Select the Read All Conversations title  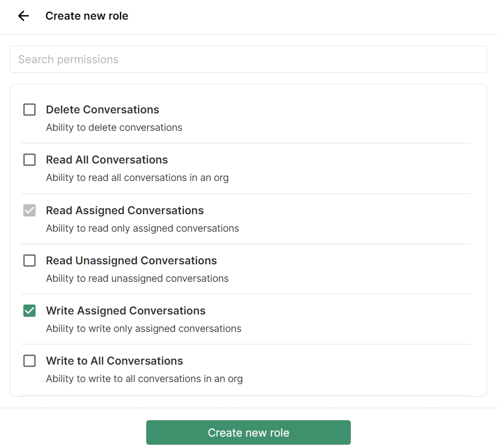(x=107, y=160)
